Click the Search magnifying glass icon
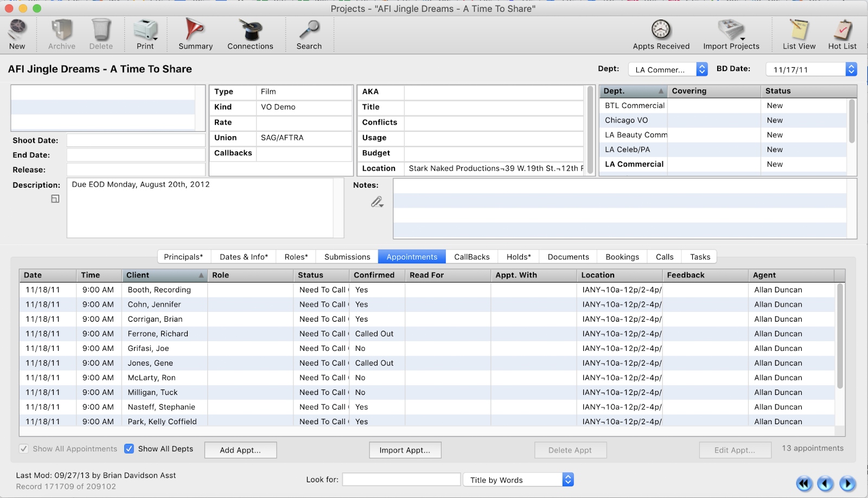868x498 pixels. (309, 30)
